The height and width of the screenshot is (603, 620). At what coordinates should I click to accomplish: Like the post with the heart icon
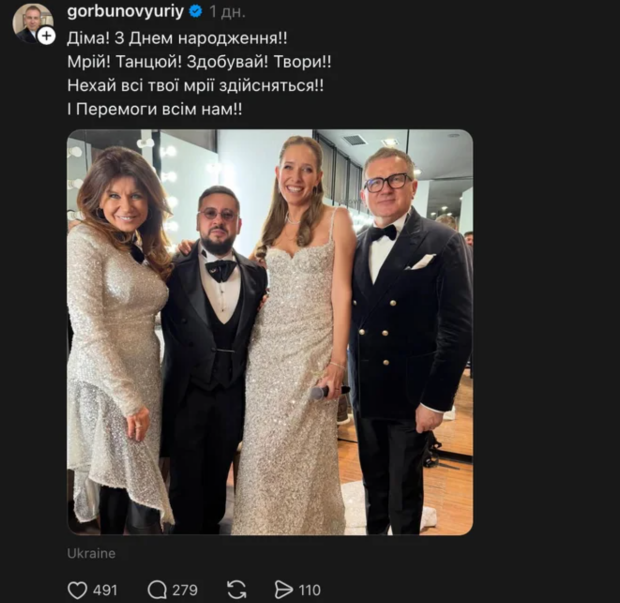(x=77, y=590)
